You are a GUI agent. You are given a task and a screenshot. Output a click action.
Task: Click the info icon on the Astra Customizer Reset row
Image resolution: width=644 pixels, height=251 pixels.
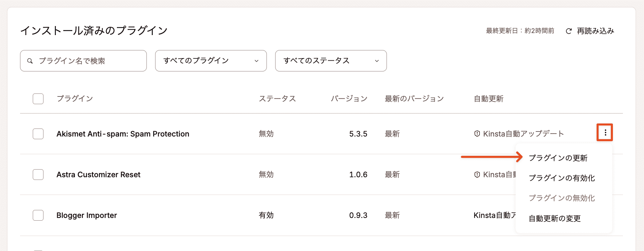pos(477,174)
